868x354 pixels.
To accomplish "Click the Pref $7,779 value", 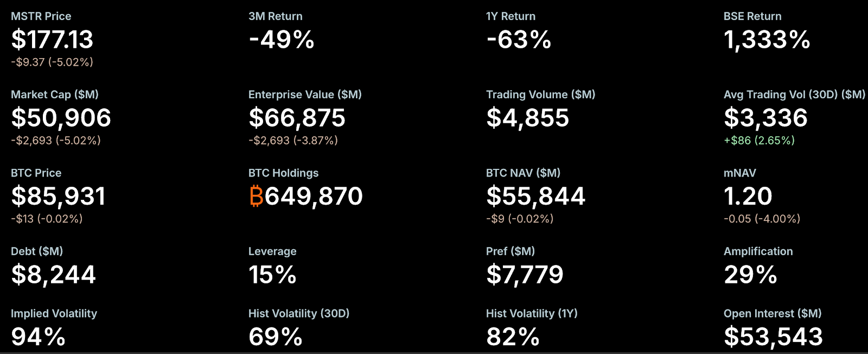I will coord(525,275).
